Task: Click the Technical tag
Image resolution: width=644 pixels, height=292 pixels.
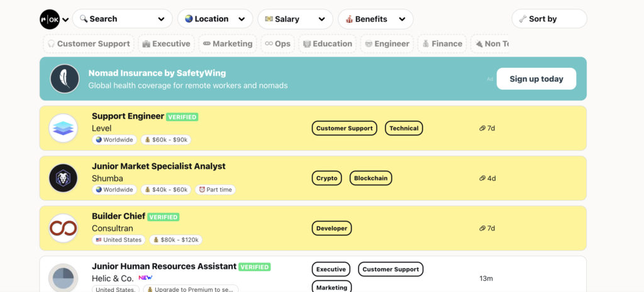Action: pyautogui.click(x=404, y=128)
